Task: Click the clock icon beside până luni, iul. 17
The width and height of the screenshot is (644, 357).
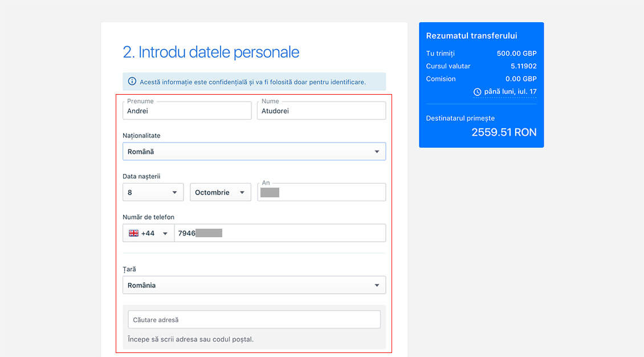Action: click(477, 92)
